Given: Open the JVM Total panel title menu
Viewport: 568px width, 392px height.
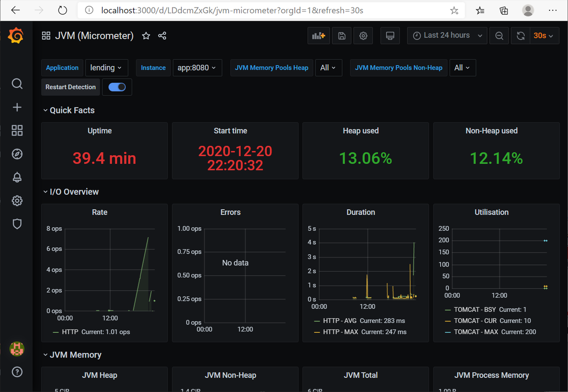Looking at the screenshot, I should coord(361,375).
